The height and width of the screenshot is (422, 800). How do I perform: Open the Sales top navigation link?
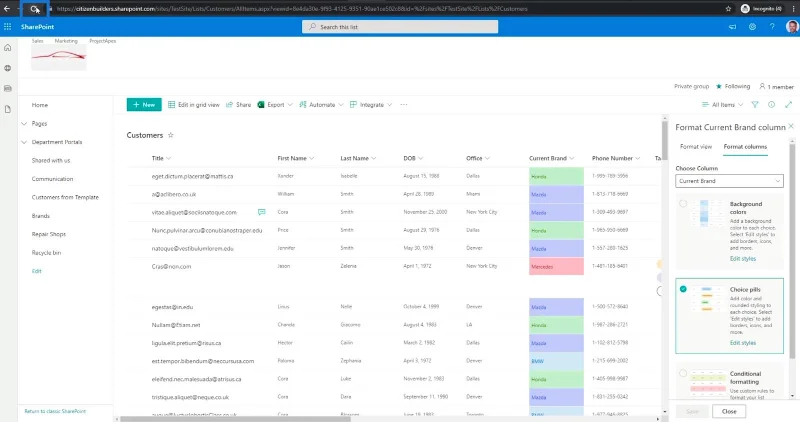click(x=37, y=41)
